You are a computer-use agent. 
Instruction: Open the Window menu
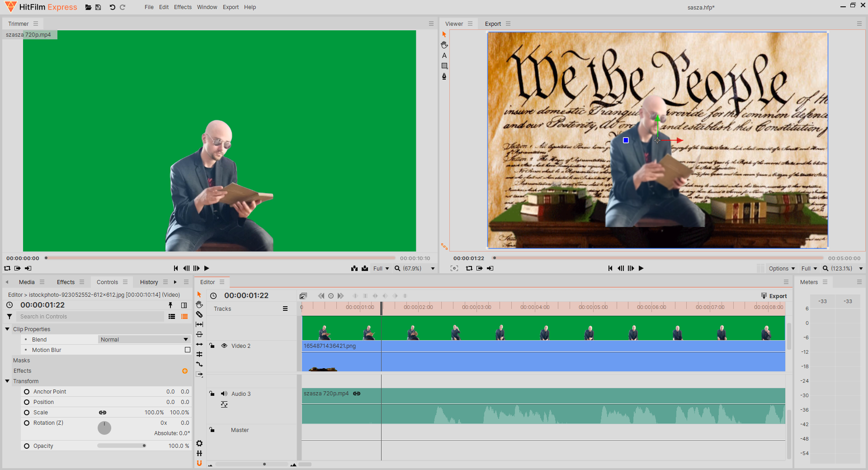point(207,7)
